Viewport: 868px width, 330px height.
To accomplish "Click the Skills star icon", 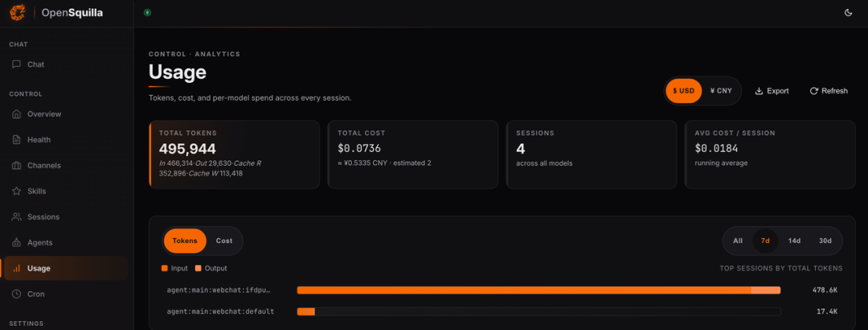I will [17, 192].
